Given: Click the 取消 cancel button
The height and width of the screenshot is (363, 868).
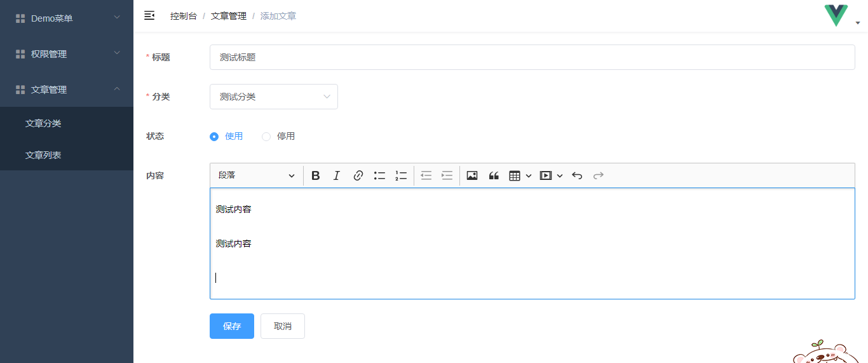Looking at the screenshot, I should (282, 326).
